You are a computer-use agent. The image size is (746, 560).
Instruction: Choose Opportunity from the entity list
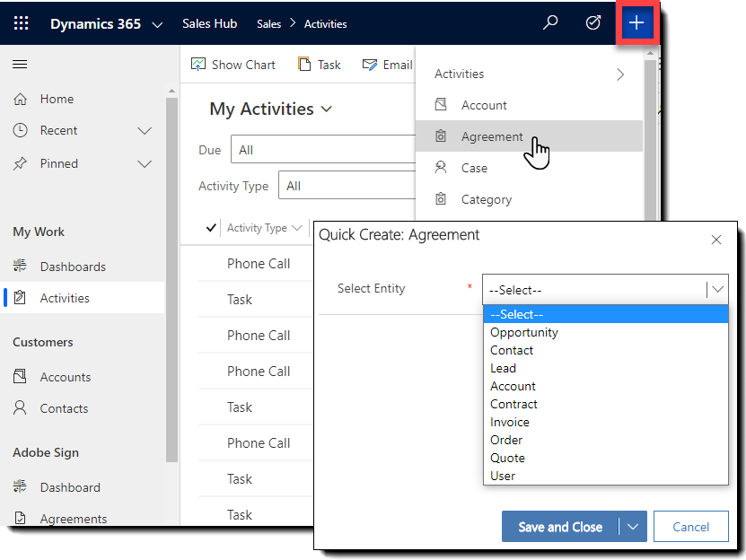point(524,332)
